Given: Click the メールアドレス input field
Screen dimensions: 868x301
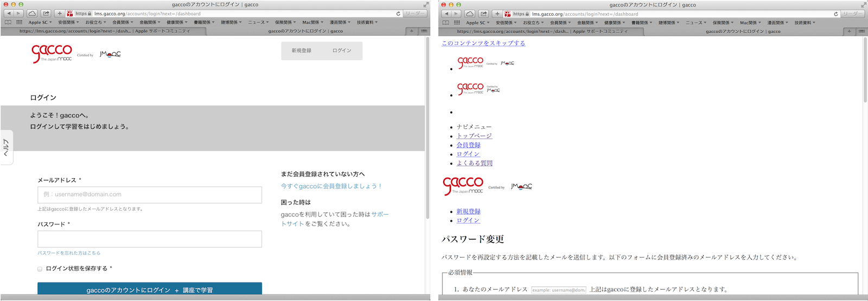Looking at the screenshot, I should 150,195.
